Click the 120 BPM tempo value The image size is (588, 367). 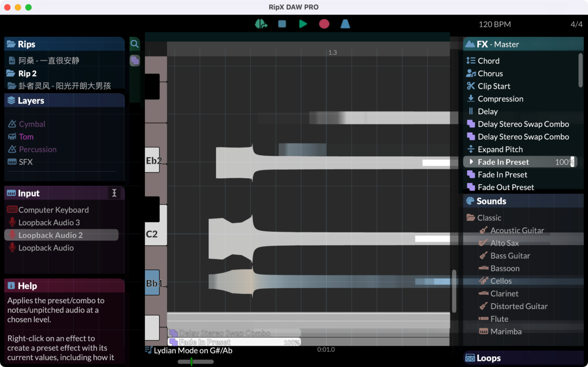coord(494,24)
